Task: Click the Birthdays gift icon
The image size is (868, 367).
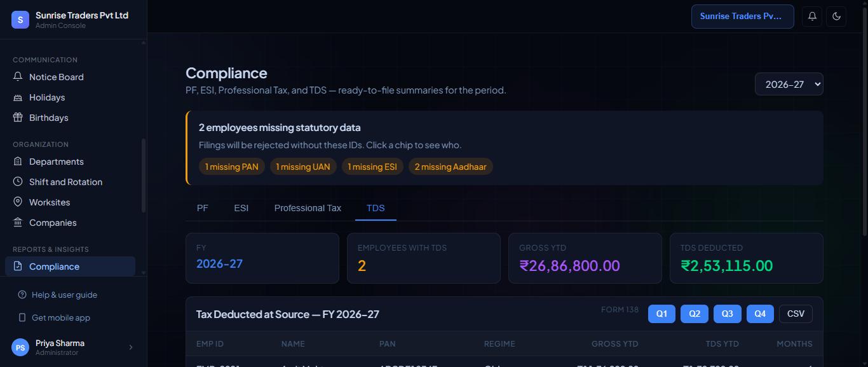Action: (18, 118)
